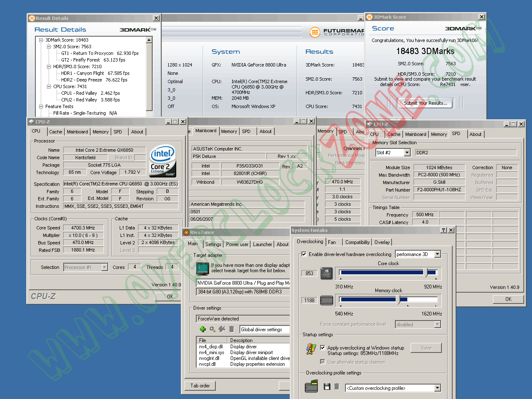Click the left CPU-Z window title icon
Viewport: 532px width, 399px height.
(31, 122)
